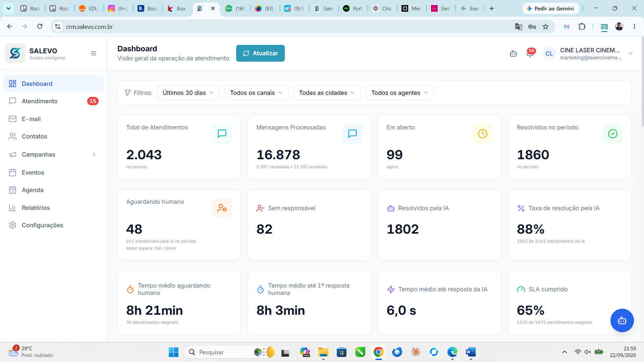Open a new browser tab with plus

(491, 8)
